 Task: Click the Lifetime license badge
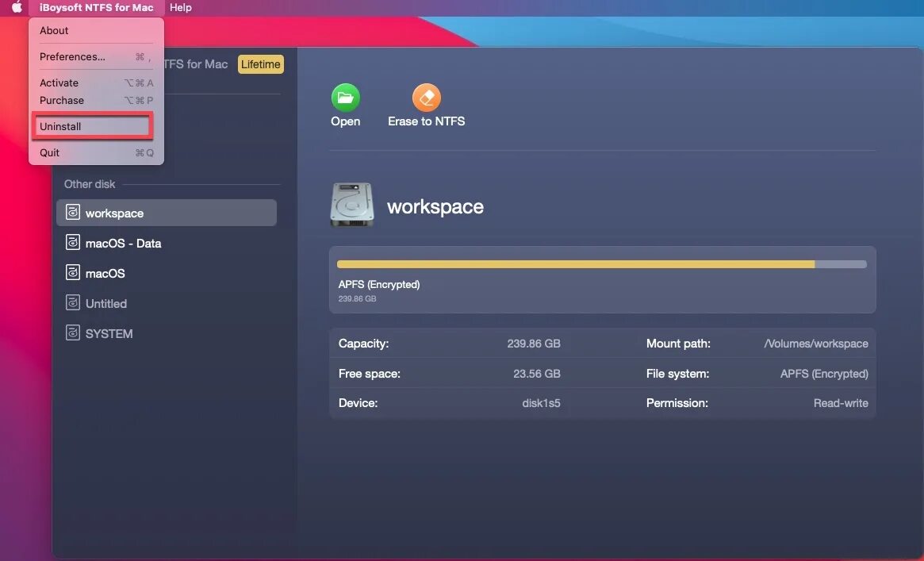260,64
